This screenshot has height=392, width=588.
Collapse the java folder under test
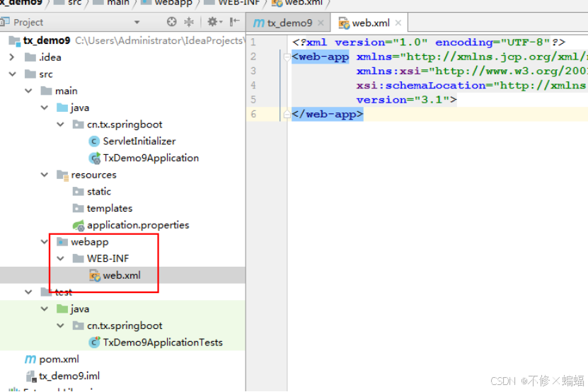point(45,309)
